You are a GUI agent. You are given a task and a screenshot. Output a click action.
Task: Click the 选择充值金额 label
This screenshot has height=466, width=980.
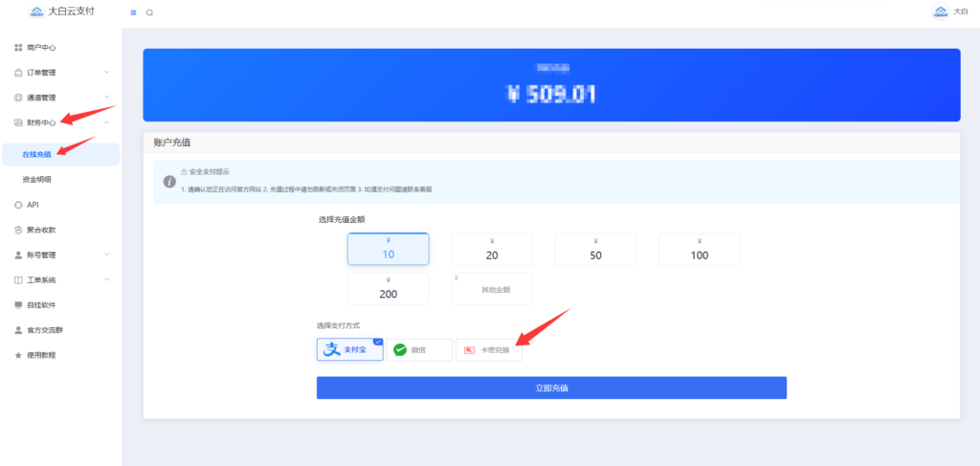pos(342,219)
